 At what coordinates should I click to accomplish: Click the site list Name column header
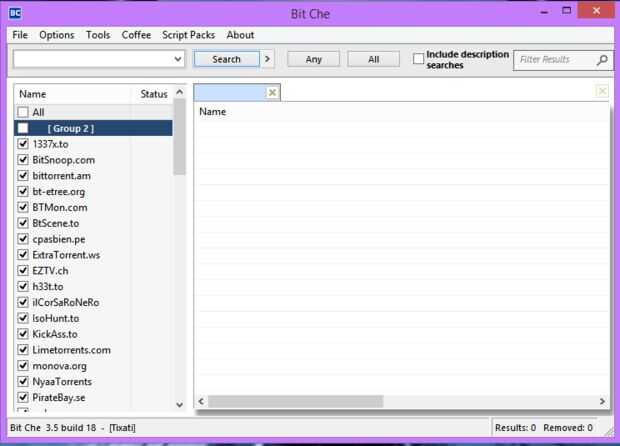[73, 94]
